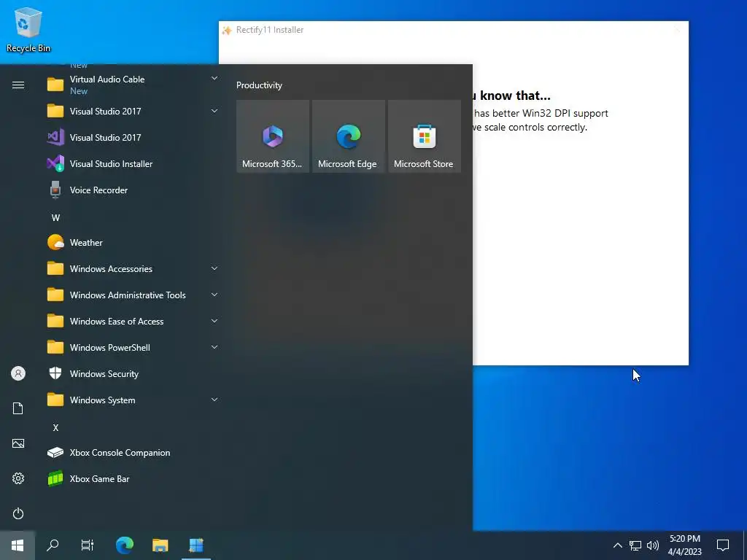Open the network status tray icon

coord(635,545)
